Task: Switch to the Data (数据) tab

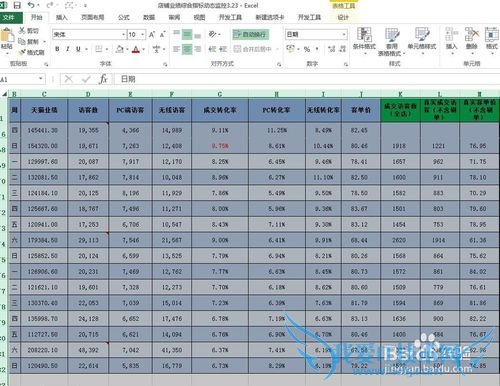Action: tap(149, 17)
